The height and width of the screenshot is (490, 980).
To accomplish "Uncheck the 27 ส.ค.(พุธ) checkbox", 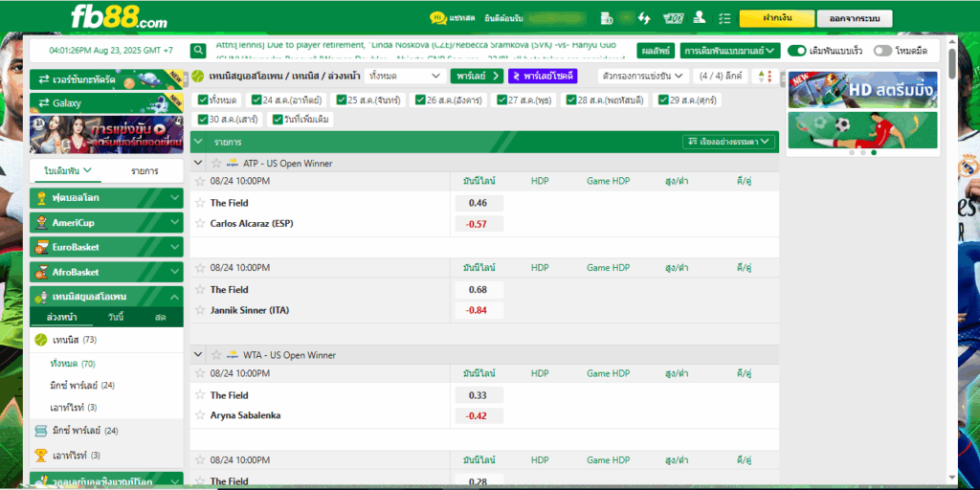I will point(501,100).
